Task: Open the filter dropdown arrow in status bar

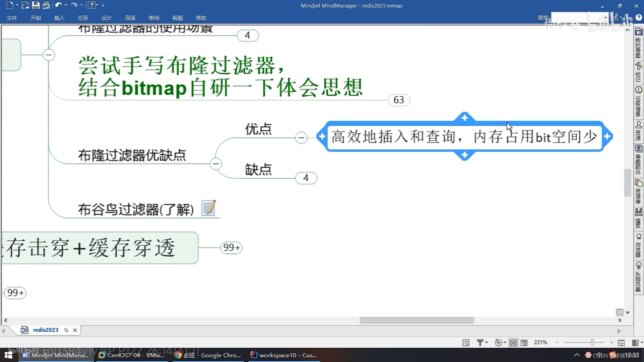Action: point(486,342)
